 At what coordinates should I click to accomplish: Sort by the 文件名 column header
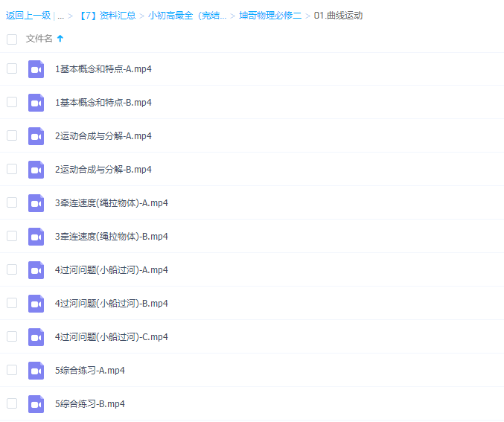[x=39, y=39]
